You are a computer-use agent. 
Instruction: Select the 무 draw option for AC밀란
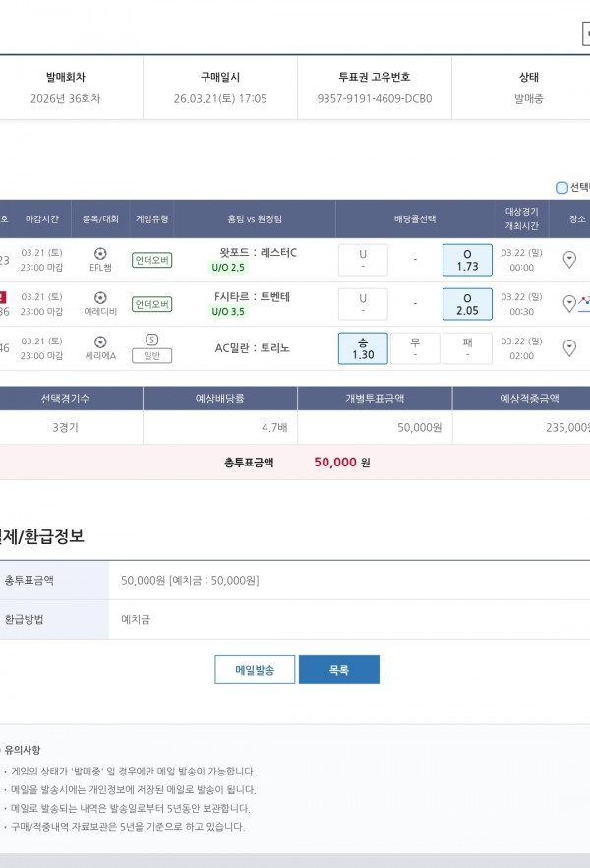pyautogui.click(x=415, y=348)
